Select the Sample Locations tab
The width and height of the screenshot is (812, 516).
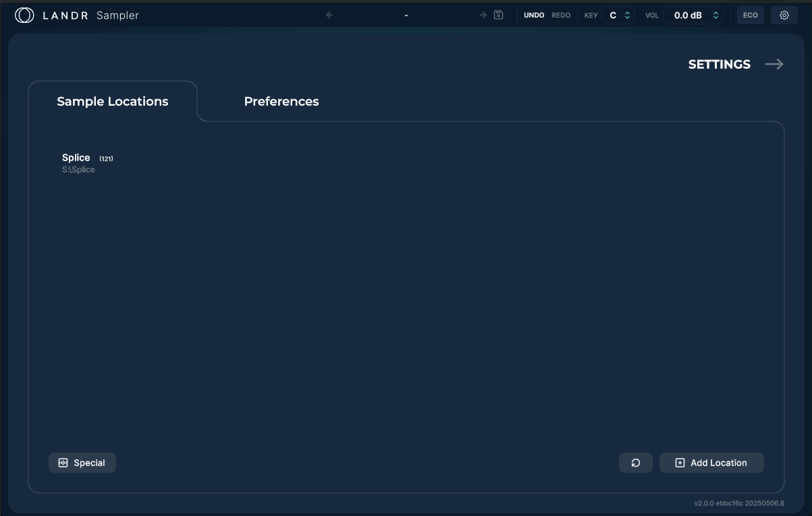click(x=113, y=101)
